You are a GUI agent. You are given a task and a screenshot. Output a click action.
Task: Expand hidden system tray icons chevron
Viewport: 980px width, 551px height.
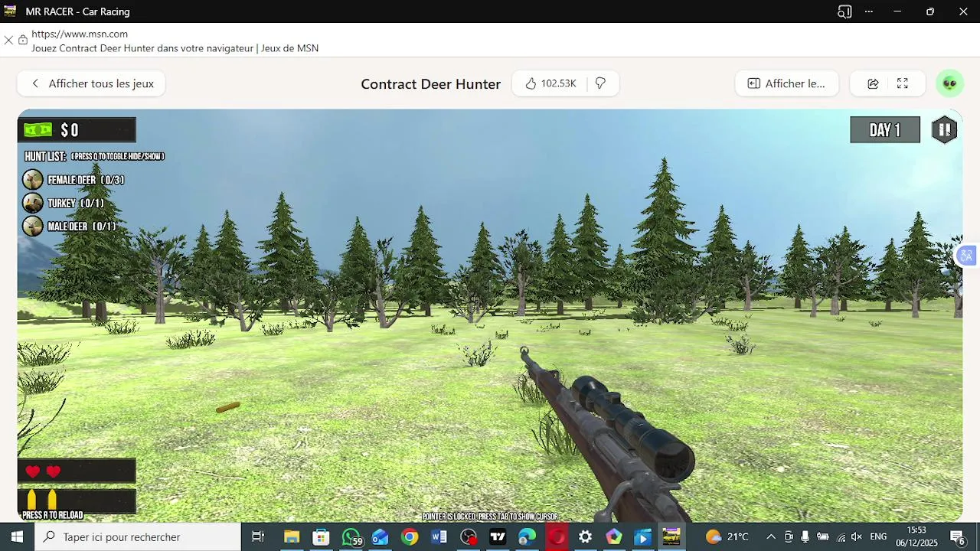pos(771,537)
